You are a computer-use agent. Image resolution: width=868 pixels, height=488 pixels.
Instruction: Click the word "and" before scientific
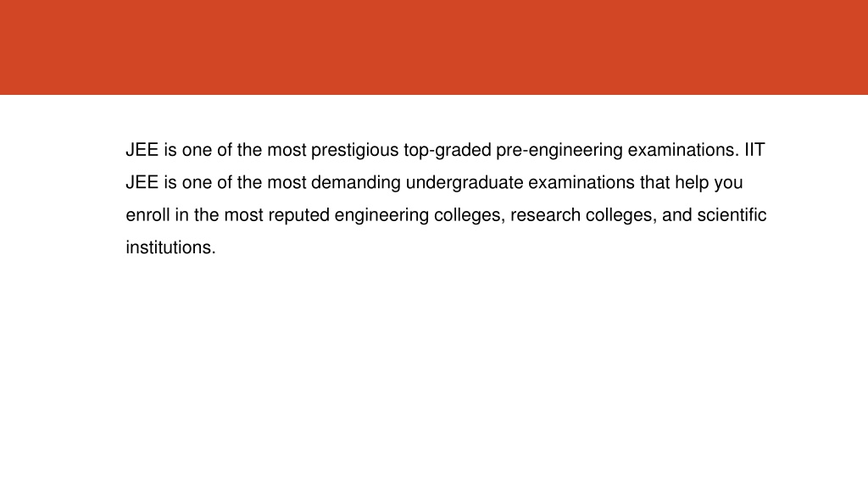click(x=677, y=214)
